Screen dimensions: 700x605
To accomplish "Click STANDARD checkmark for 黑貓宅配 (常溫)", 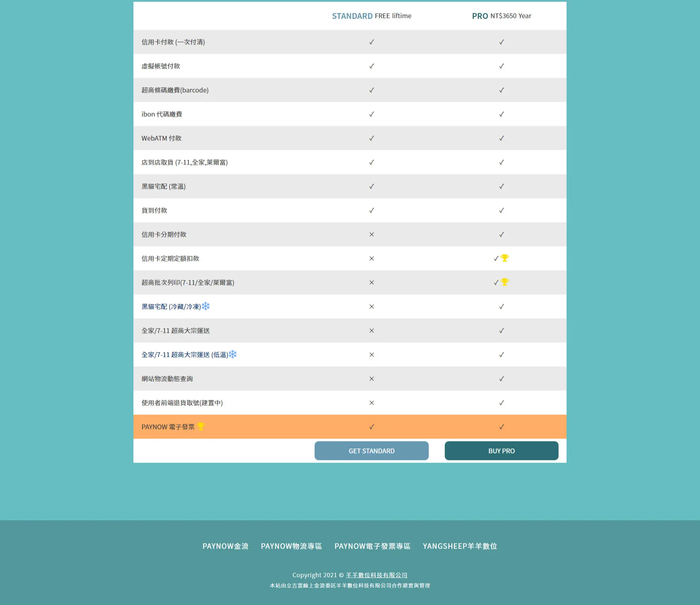I will click(372, 186).
